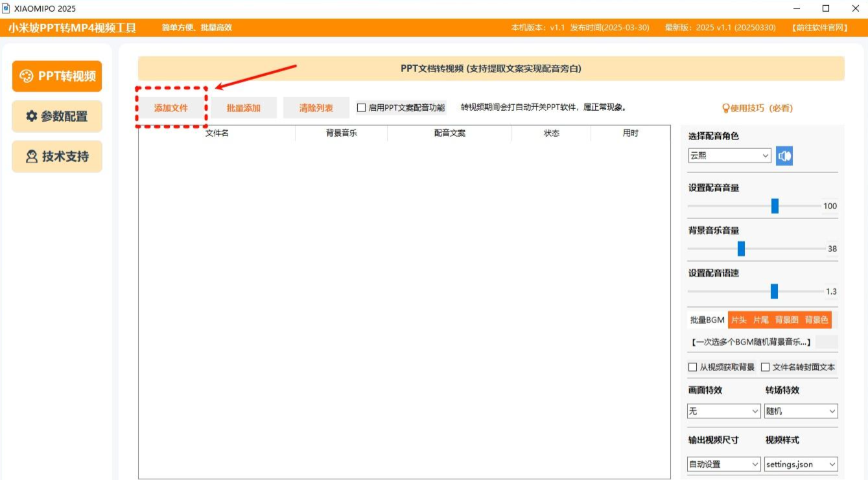Image resolution: width=868 pixels, height=480 pixels.
Task: Maximize the XIAOMIPO window
Action: coord(826,8)
